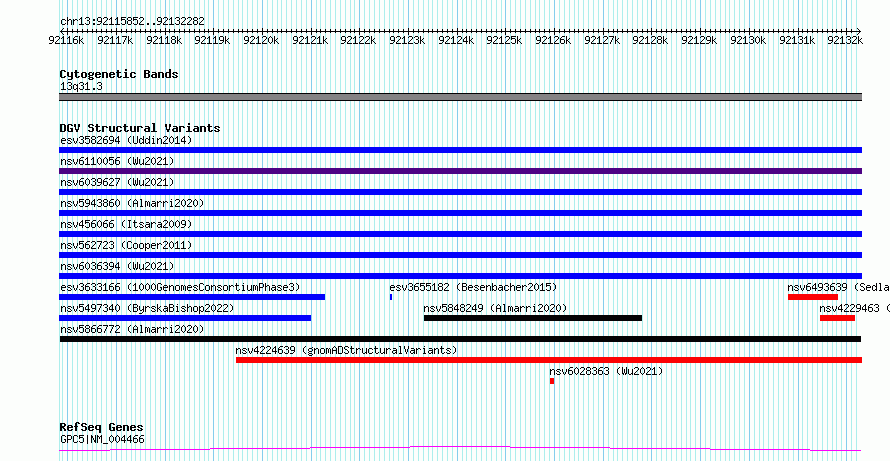Select the red nsv6493639 variant bar

[813, 297]
